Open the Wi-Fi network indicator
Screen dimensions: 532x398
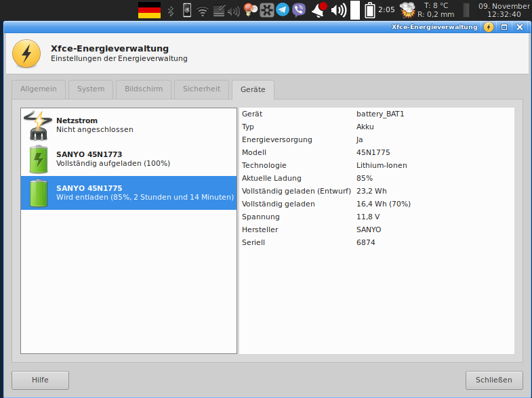click(x=203, y=11)
